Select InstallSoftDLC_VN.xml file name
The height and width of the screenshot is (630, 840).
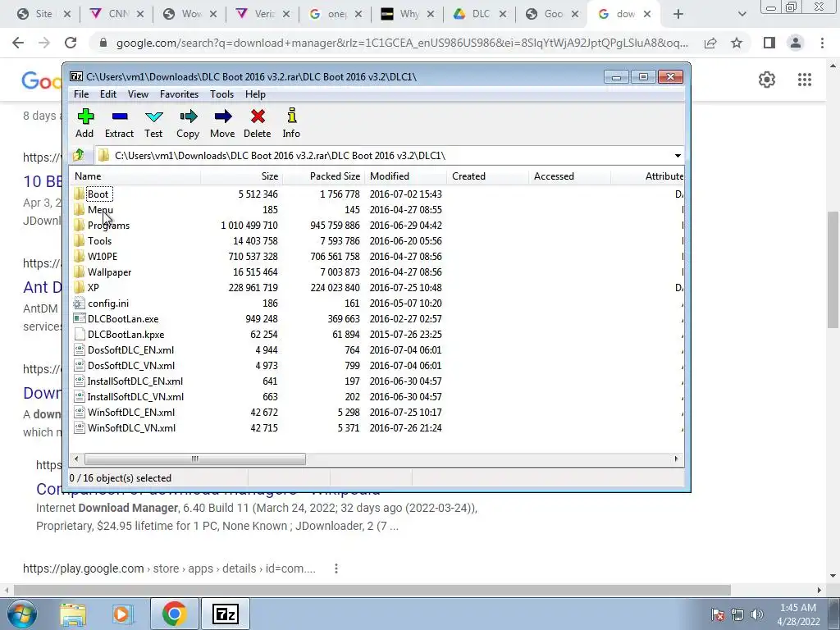click(x=135, y=396)
